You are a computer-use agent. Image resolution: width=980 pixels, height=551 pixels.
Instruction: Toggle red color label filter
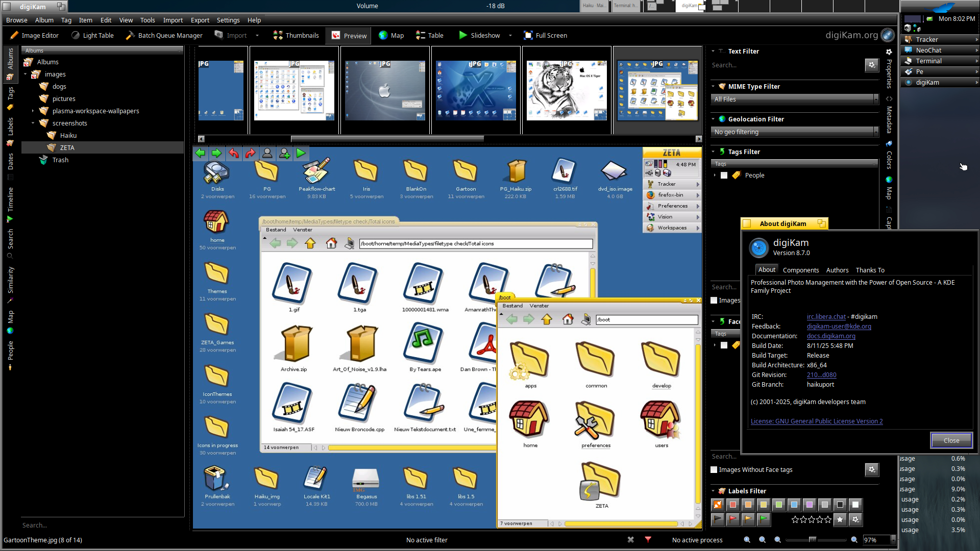(733, 505)
